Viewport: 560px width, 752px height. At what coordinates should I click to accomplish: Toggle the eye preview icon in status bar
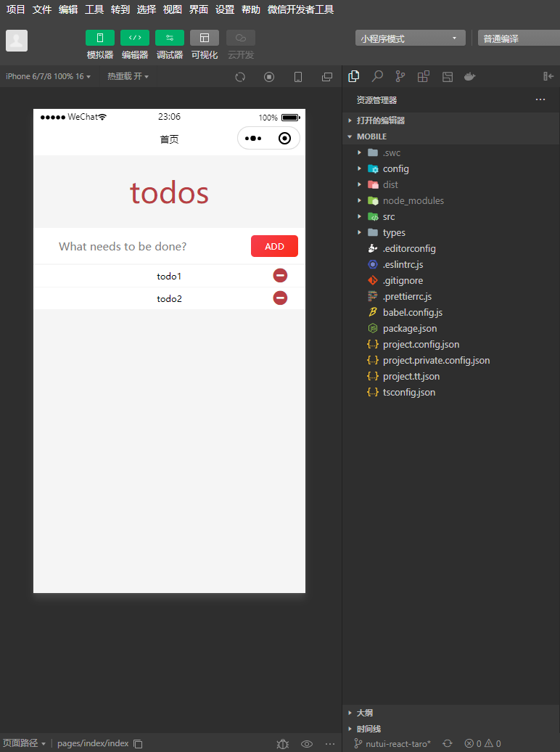click(x=307, y=744)
